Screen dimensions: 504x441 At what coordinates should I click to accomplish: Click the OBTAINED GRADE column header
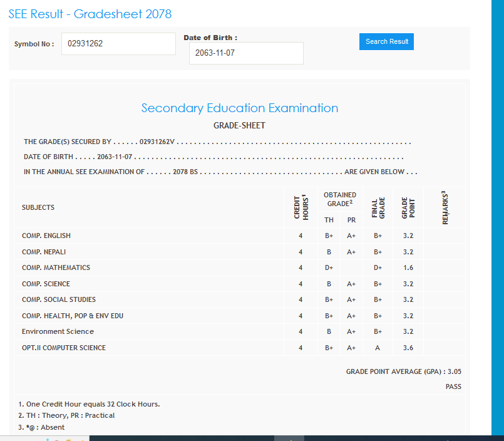click(x=340, y=199)
